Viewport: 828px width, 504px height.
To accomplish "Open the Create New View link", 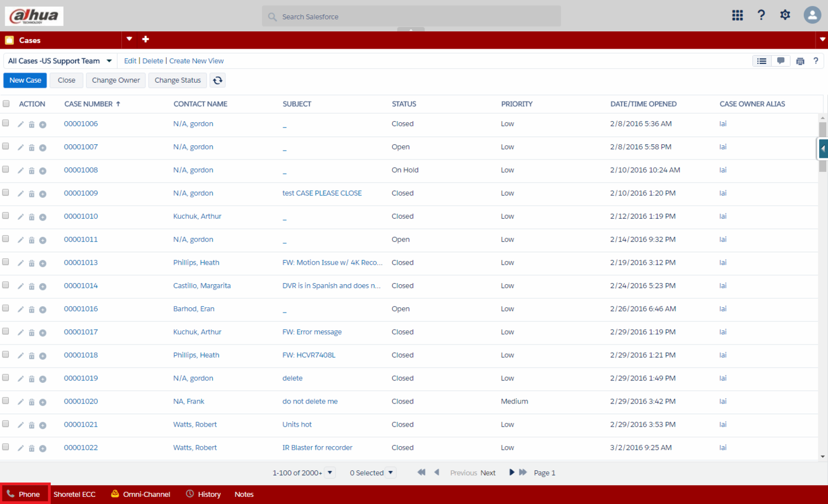I will [x=196, y=61].
